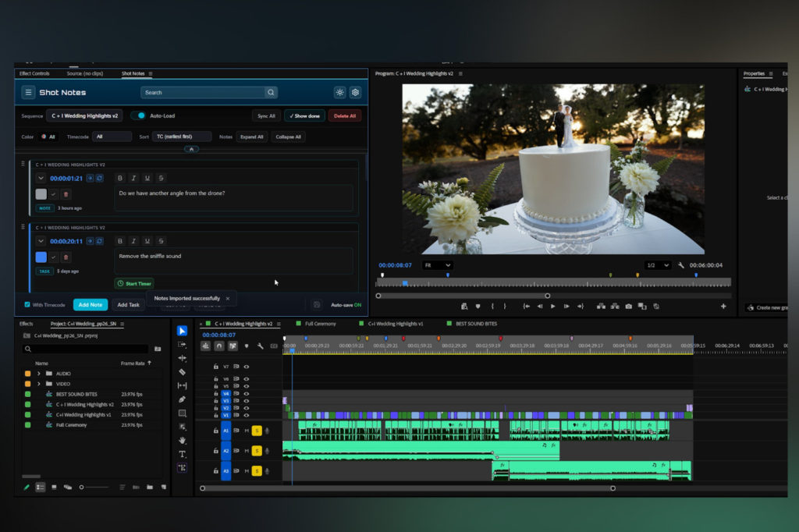This screenshot has width=799, height=532.
Task: Open the Sort dropdown TC earliest first
Action: [181, 137]
